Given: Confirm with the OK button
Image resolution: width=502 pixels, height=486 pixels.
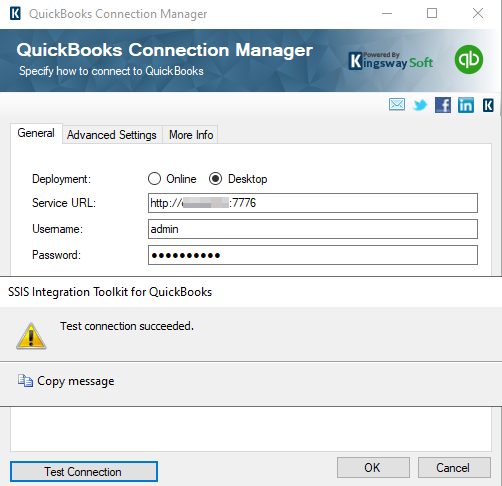Looking at the screenshot, I should pos(373,468).
